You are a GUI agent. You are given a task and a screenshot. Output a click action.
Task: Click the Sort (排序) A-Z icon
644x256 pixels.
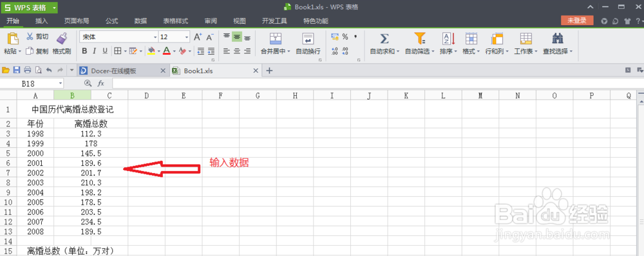coord(448,39)
